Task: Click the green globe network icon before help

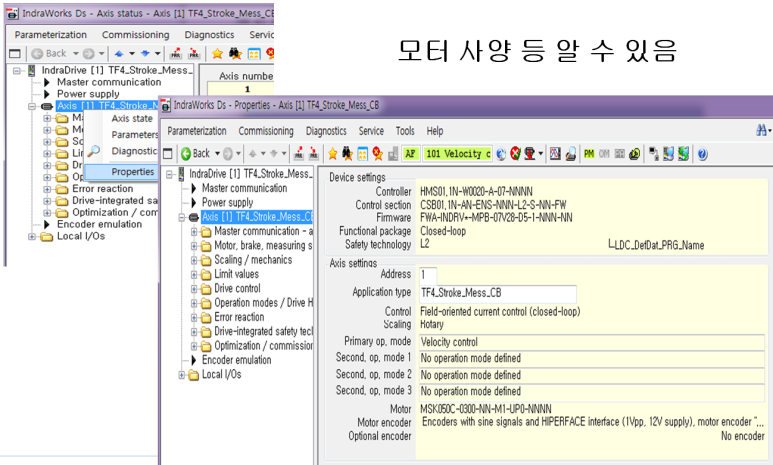Action: [x=683, y=154]
